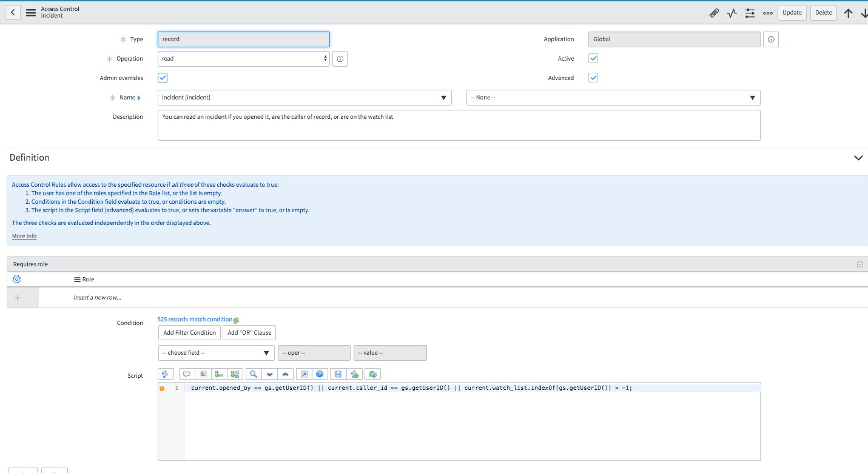
Task: Click the script Replace icon
Action: click(x=220, y=374)
